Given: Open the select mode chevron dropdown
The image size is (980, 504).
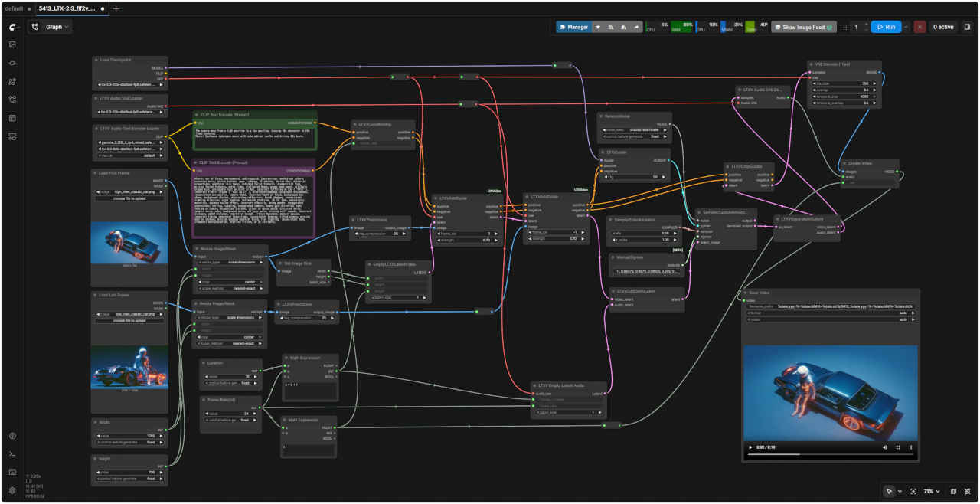Looking at the screenshot, I should coord(900,491).
